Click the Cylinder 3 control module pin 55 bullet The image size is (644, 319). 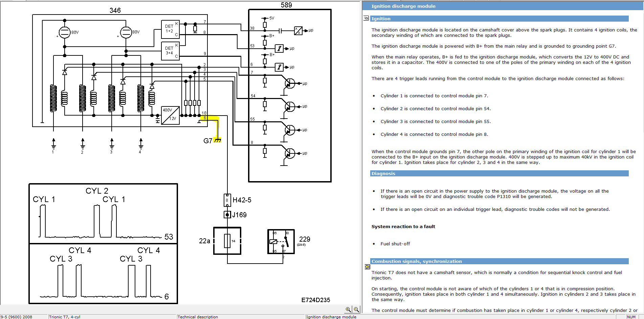click(x=436, y=121)
